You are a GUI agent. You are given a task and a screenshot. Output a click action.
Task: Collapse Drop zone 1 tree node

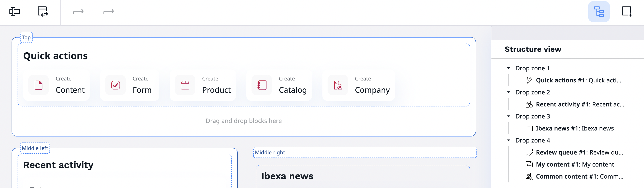508,68
